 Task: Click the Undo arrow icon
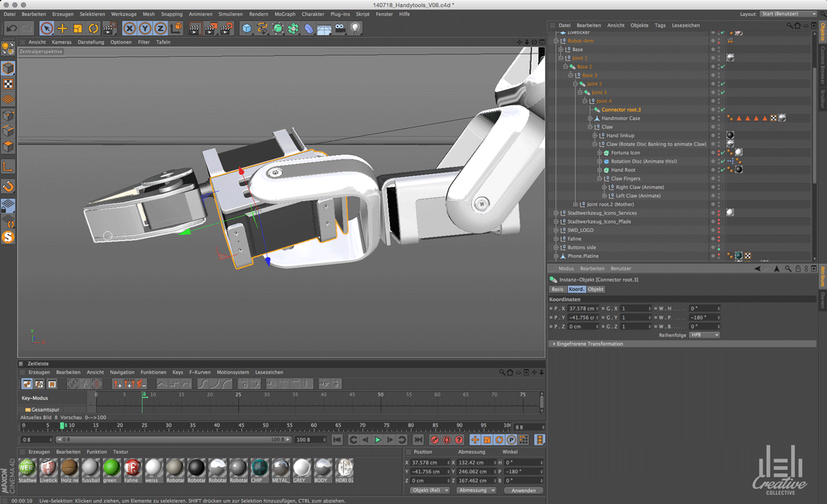point(11,28)
